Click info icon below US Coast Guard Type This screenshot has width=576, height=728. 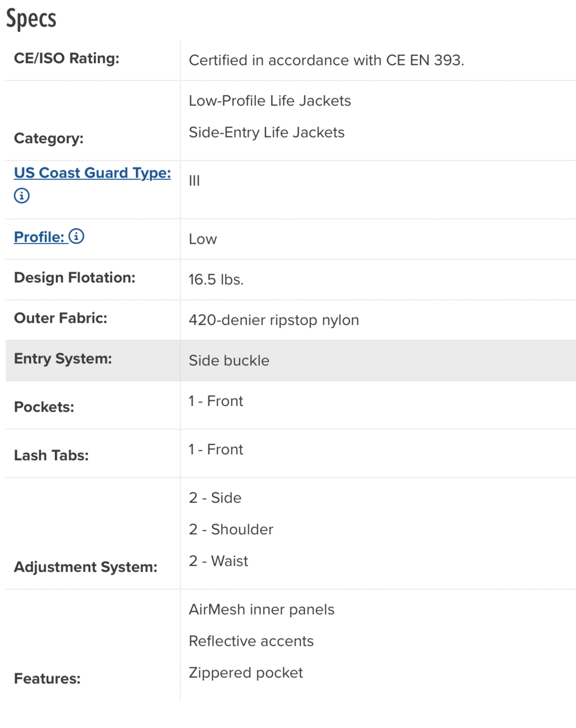coord(22,196)
